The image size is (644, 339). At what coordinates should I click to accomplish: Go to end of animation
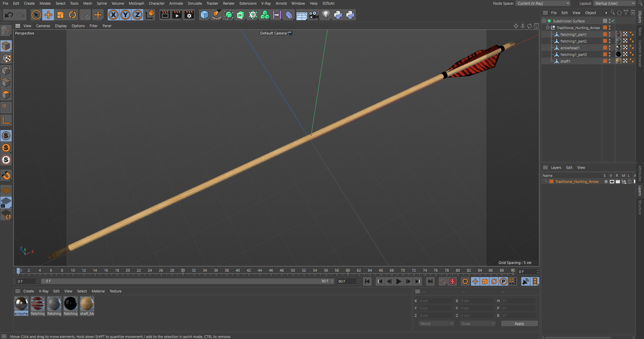pos(430,281)
